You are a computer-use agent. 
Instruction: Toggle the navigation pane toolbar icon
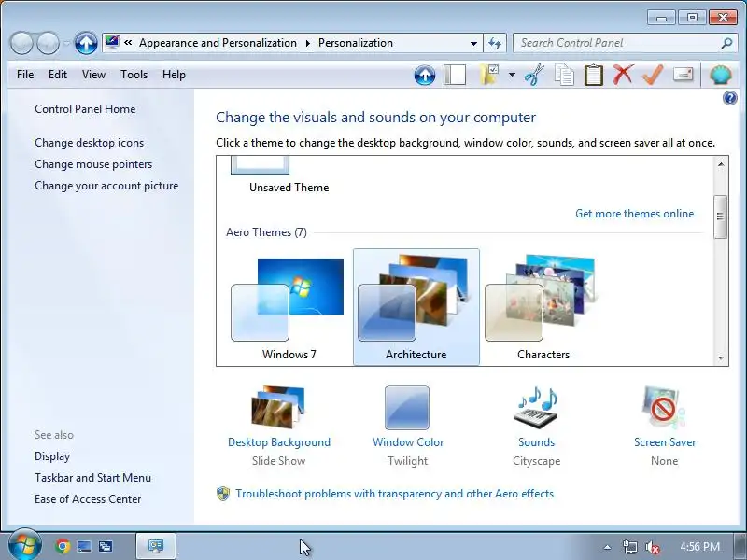click(x=455, y=76)
